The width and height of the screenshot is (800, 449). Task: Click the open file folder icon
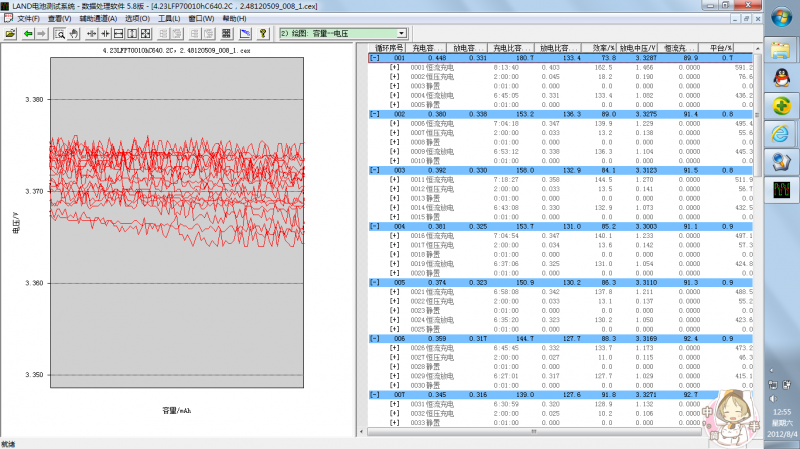point(10,33)
